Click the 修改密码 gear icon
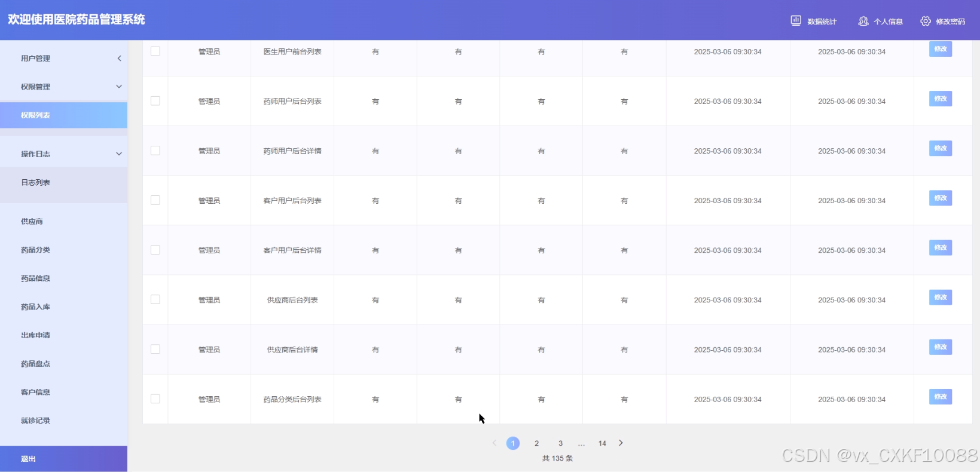Screen dimensions: 980x472 (926, 21)
